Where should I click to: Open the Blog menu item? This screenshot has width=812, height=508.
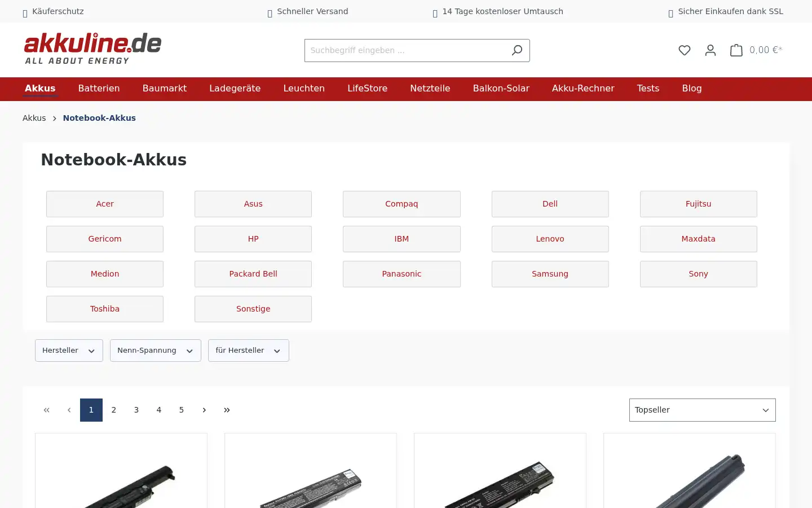(692, 89)
